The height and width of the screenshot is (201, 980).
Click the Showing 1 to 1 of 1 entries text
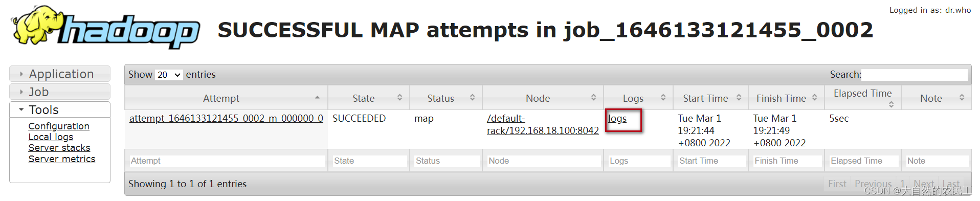(187, 184)
